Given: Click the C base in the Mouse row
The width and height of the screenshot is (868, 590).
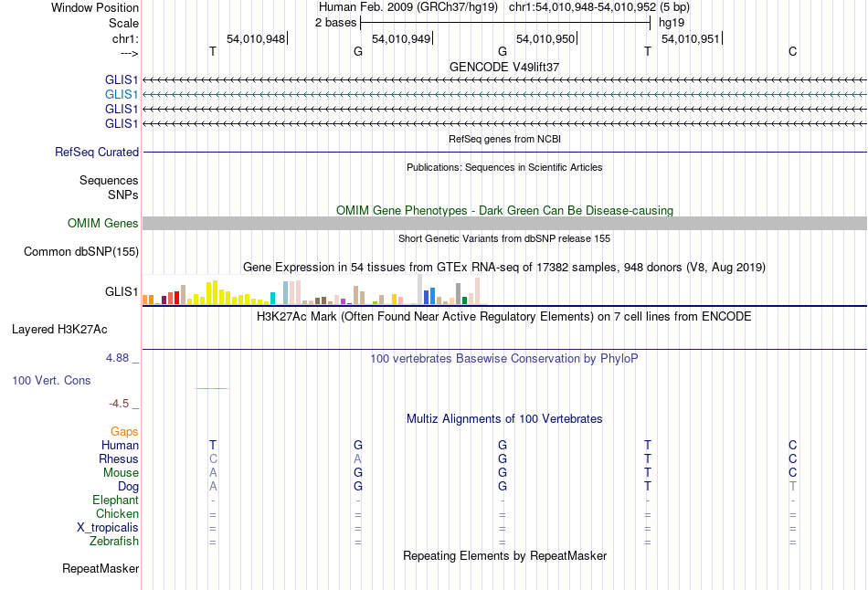Looking at the screenshot, I should point(793,473).
